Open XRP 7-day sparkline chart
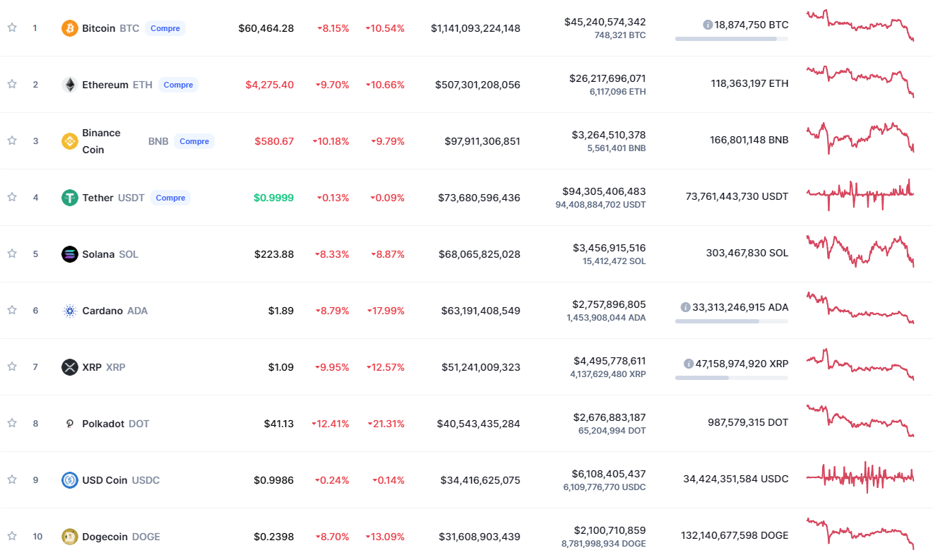This screenshot has width=933, height=560. point(860,364)
